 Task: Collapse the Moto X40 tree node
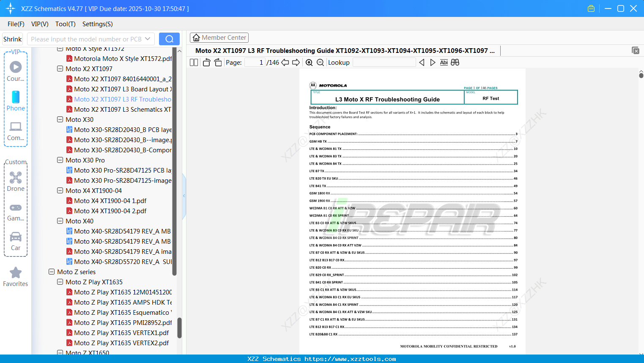(60, 221)
